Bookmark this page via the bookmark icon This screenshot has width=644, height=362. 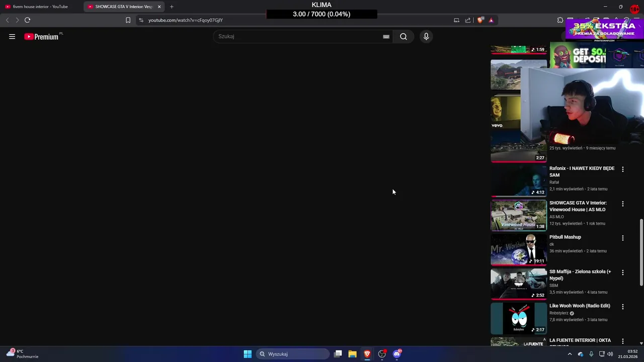[128, 20]
